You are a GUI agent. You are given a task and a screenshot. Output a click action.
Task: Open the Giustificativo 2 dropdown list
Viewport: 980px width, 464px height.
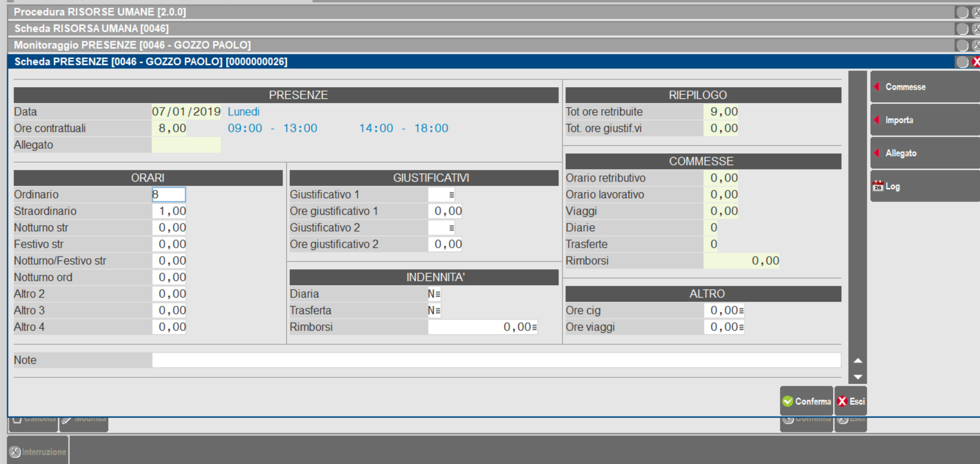[451, 228]
